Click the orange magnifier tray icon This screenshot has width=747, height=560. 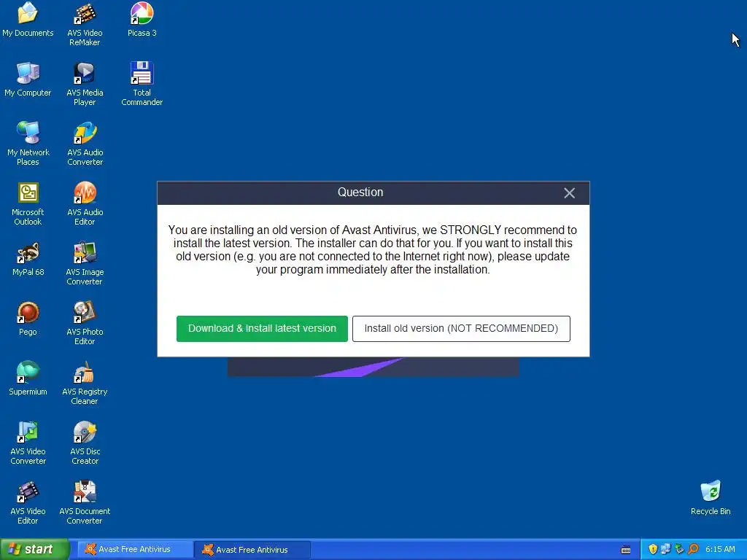coord(693,549)
